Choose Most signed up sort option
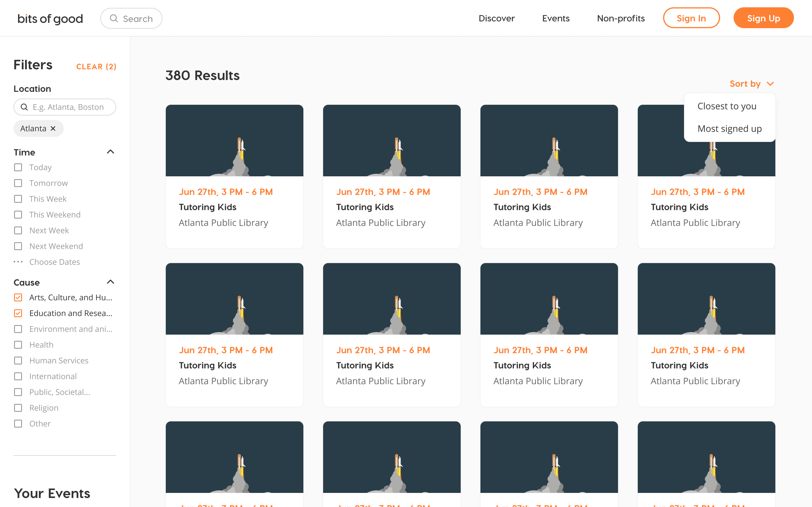Viewport: 812px width, 507px height. point(729,129)
